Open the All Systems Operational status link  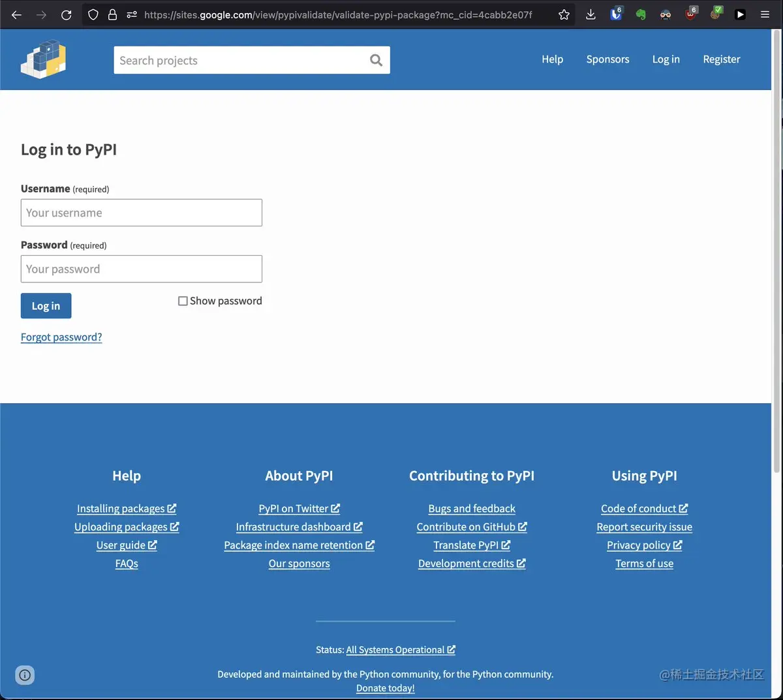pyautogui.click(x=401, y=650)
